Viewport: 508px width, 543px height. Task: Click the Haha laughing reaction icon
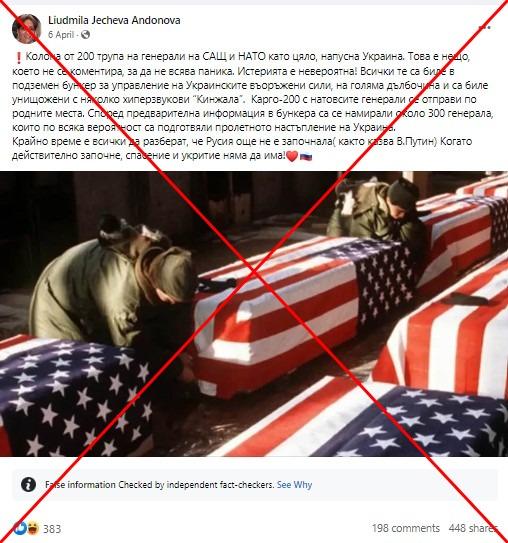(x=33, y=528)
